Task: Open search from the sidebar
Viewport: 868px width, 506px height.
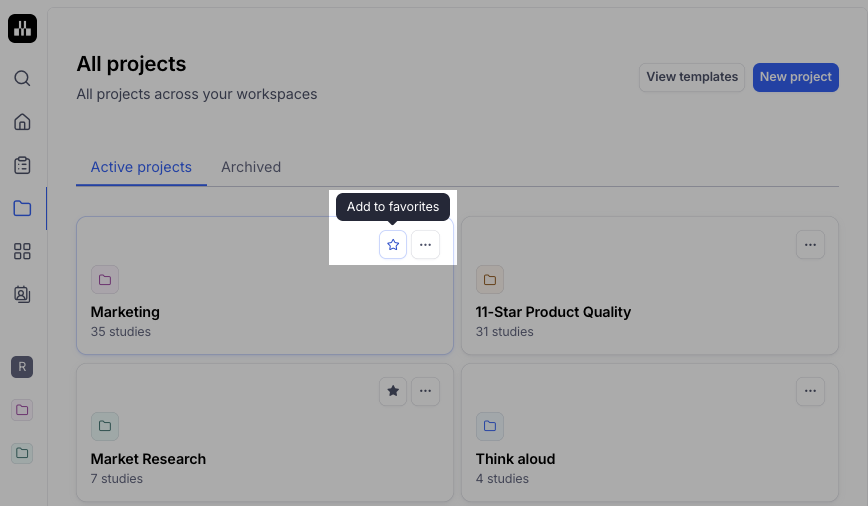Action: pyautogui.click(x=22, y=78)
